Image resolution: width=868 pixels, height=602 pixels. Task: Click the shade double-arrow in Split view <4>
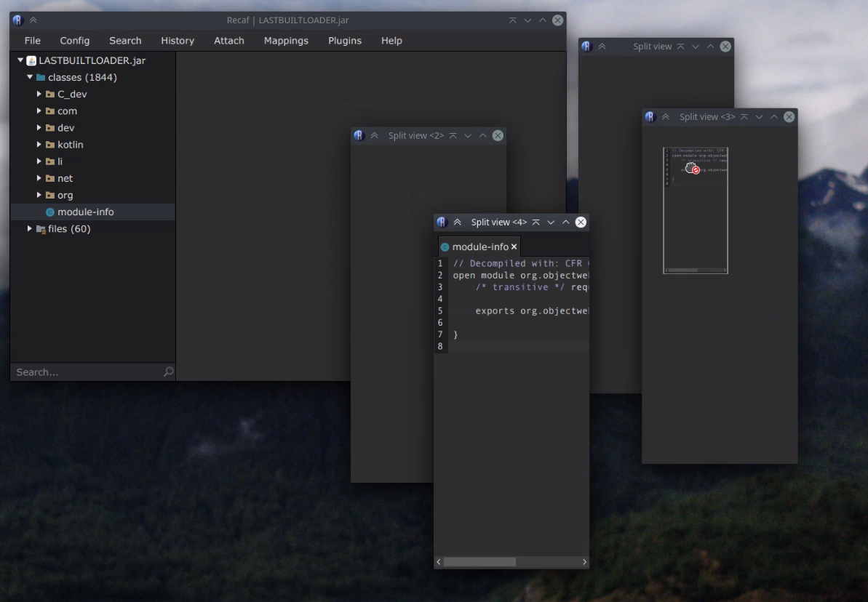click(x=457, y=222)
